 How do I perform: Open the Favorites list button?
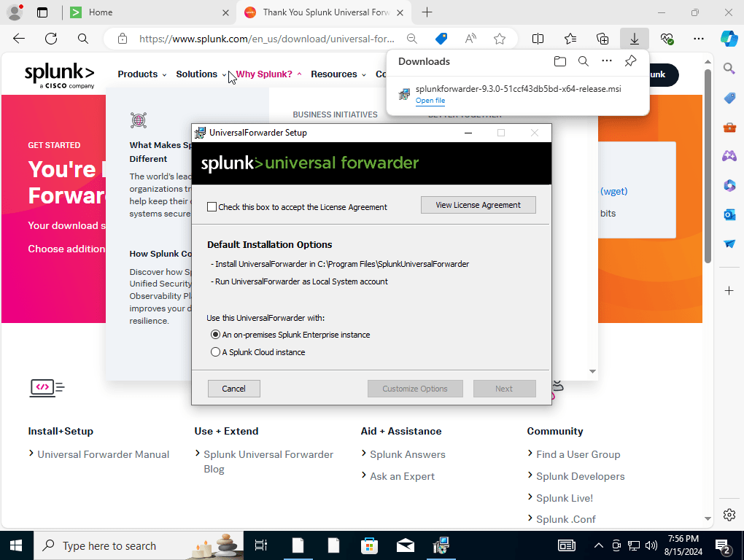coord(570,39)
